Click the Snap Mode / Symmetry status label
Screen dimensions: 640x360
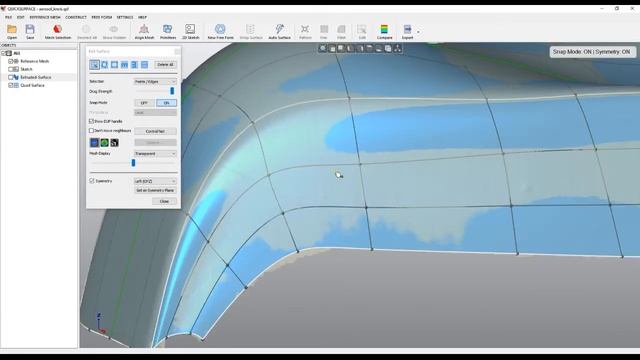coord(591,52)
